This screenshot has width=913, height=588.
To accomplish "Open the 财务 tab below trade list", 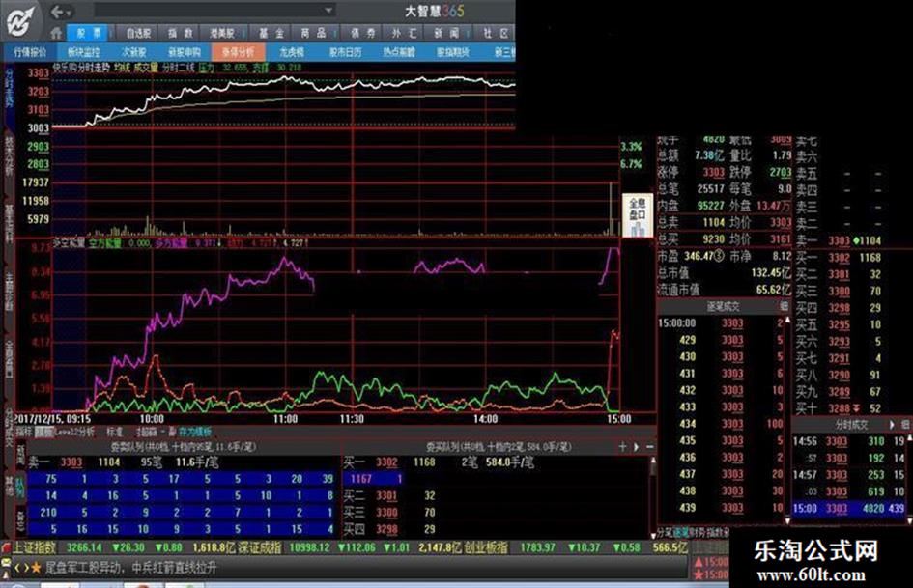I will click(697, 532).
